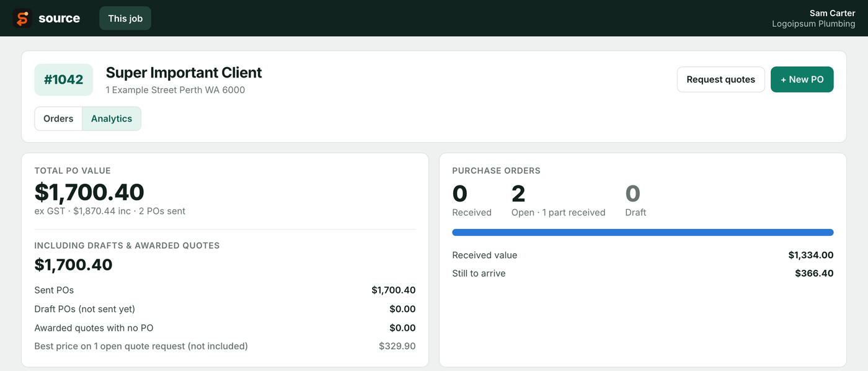
Task: Click the Request quotes button
Action: [x=721, y=79]
